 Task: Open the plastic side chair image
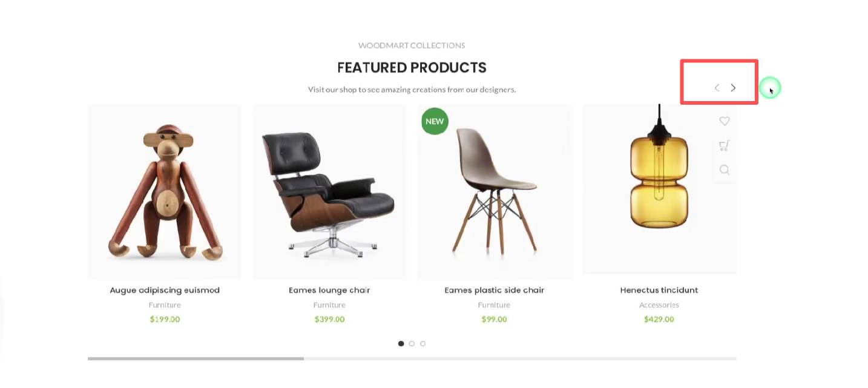495,191
